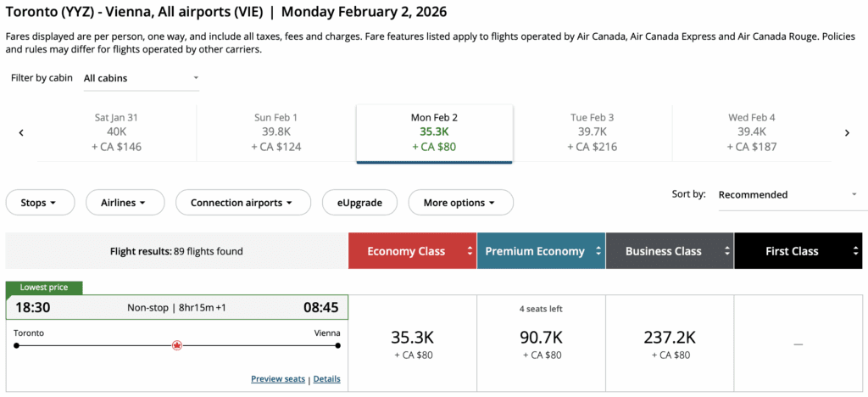The width and height of the screenshot is (868, 397).
Task: Open the Airlines filter dropdown
Action: 122,203
